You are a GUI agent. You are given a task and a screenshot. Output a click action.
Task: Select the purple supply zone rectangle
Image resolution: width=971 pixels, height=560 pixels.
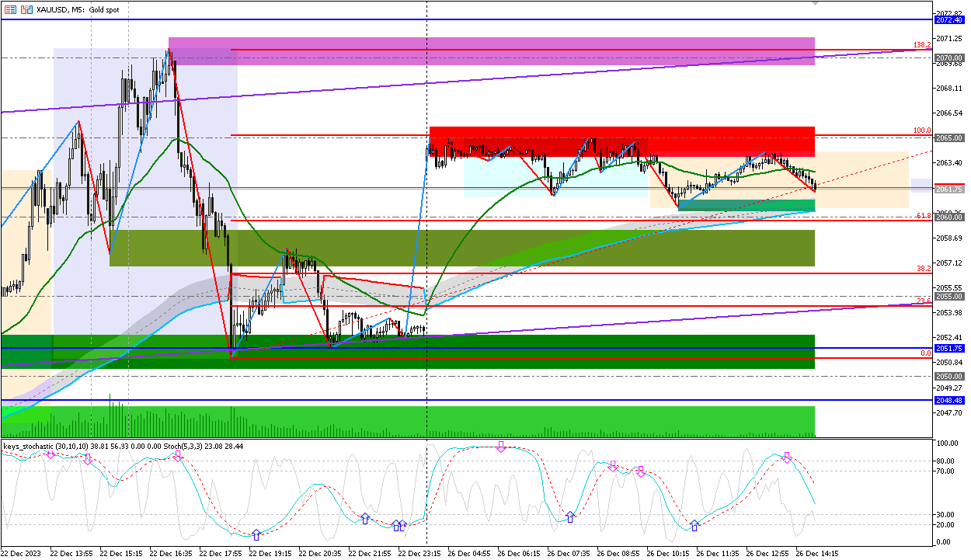[492, 50]
